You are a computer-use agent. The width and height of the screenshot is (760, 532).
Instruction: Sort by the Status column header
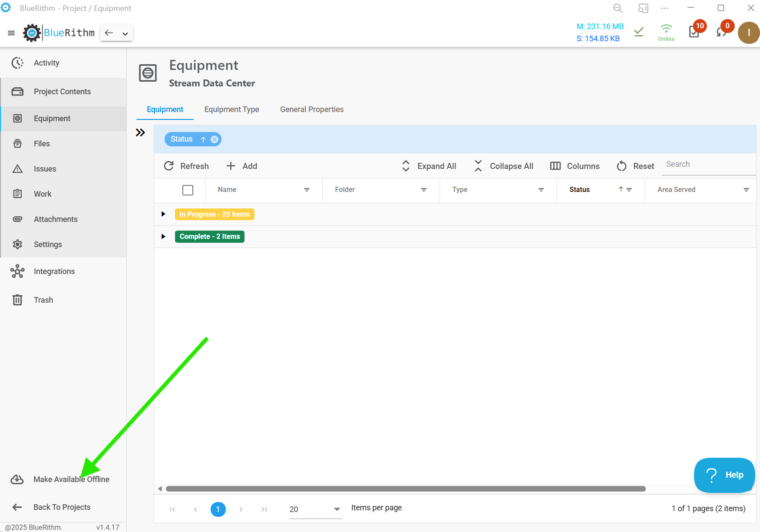click(x=579, y=190)
